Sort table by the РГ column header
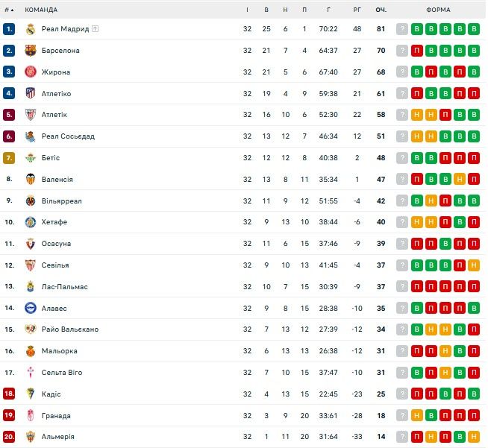 tap(357, 10)
